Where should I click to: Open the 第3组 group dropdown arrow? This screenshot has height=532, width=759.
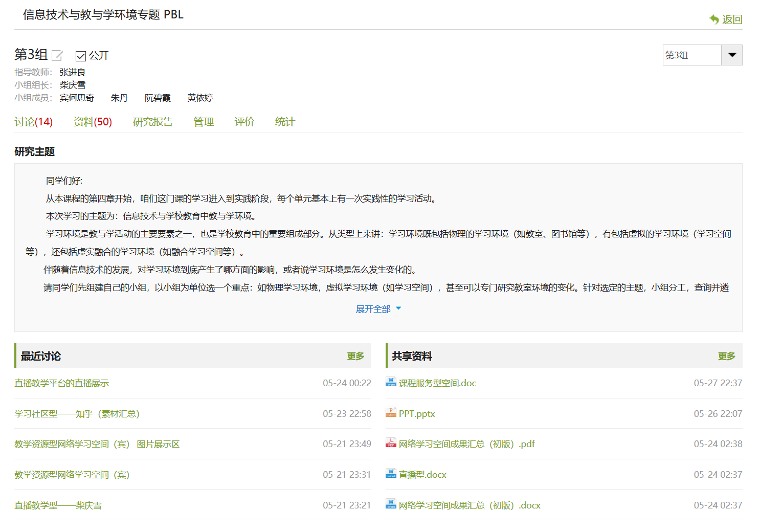click(x=732, y=55)
